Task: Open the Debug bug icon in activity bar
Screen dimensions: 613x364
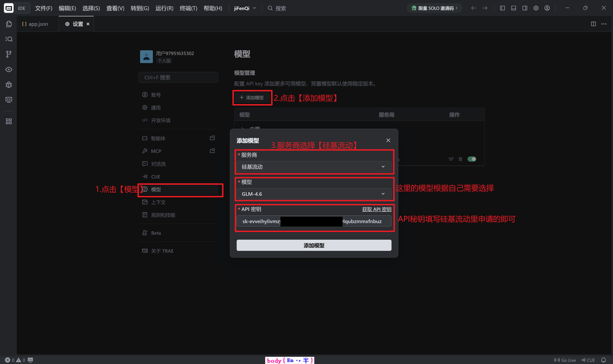Action: (9, 85)
